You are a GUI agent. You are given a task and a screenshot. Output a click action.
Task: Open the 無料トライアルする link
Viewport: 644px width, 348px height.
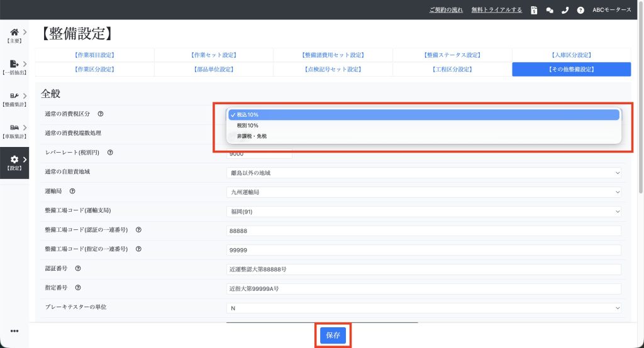click(497, 10)
